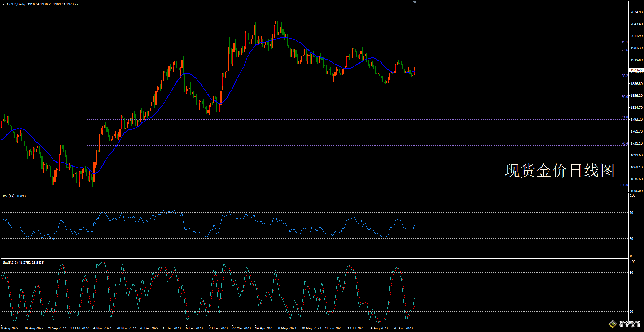Click the 4 Nov 2022 date label
Image resolution: width=644 pixels, height=332 pixels.
click(102, 328)
